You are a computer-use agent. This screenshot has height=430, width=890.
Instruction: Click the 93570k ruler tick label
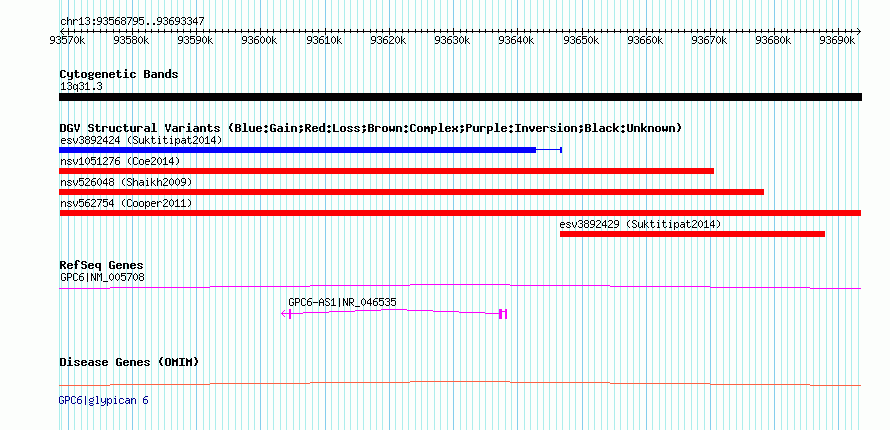[68, 40]
